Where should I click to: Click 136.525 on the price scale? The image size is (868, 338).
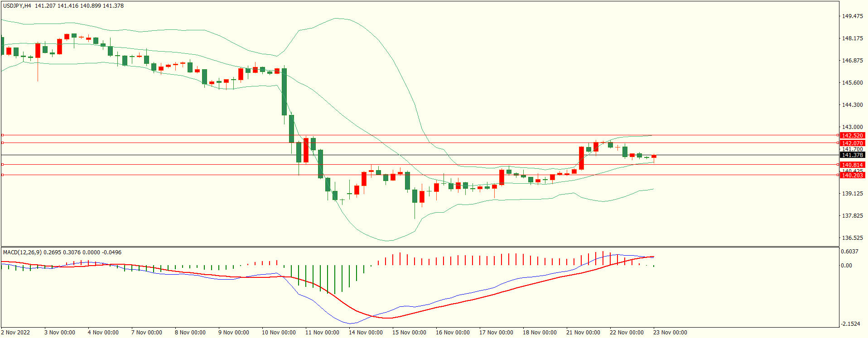pos(852,238)
